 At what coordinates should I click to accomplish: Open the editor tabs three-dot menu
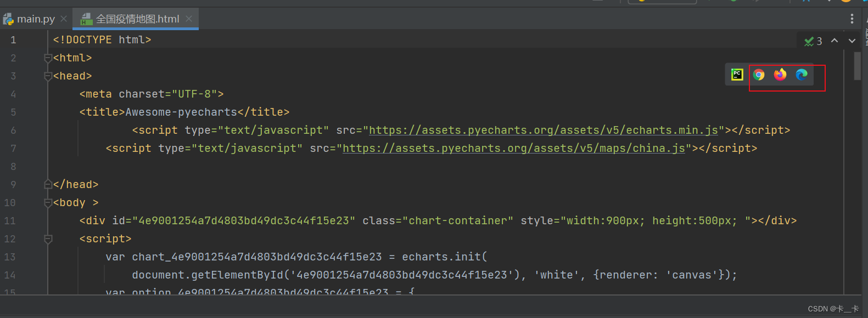pos(852,19)
